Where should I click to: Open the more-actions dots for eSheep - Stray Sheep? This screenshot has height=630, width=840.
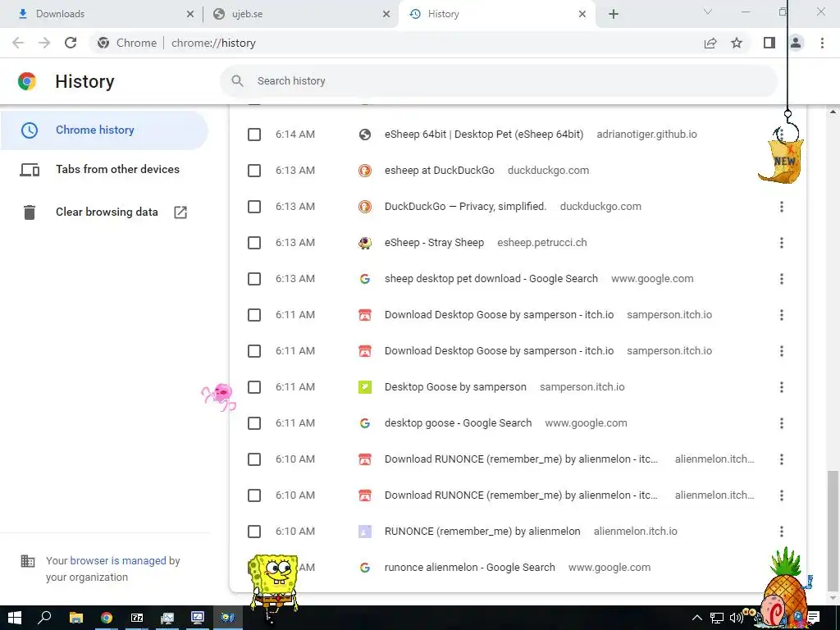tap(782, 243)
